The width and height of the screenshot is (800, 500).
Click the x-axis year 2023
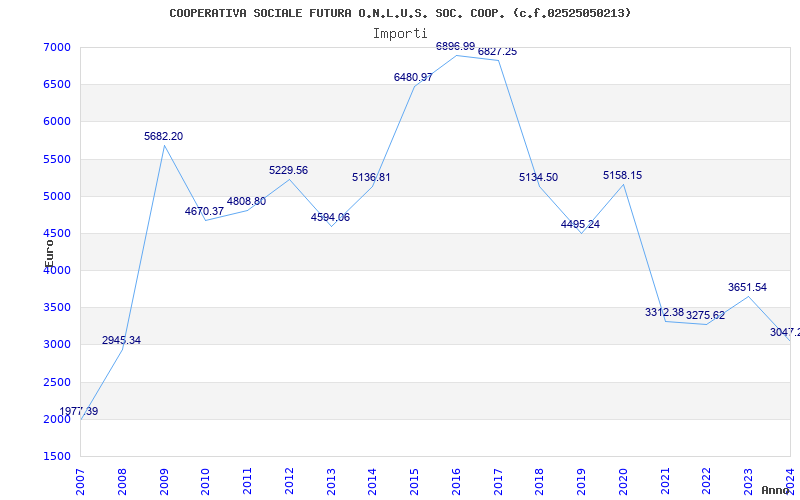click(x=748, y=481)
